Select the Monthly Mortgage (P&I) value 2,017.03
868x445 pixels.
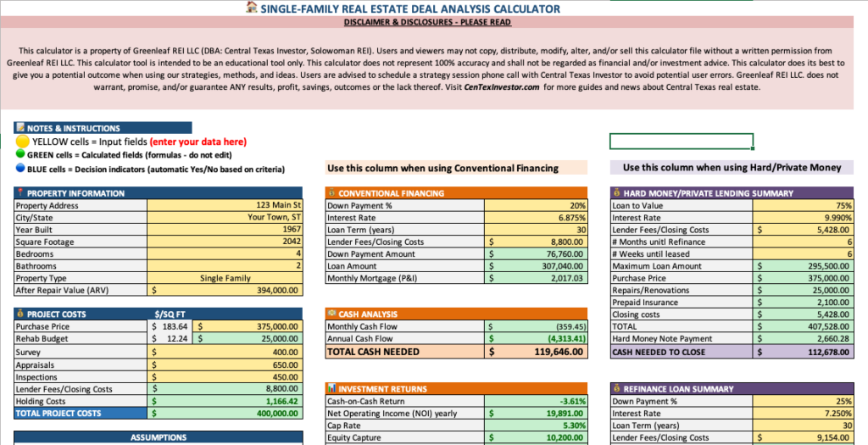(536, 278)
